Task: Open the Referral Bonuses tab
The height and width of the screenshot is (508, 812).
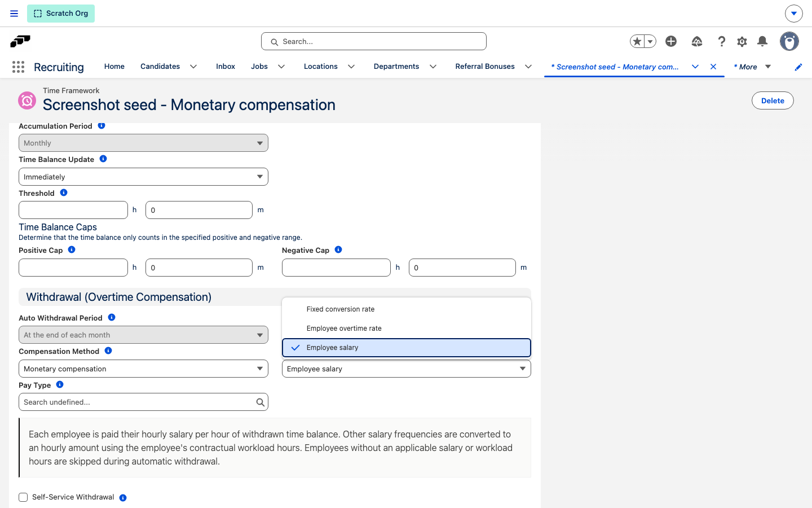Action: (485, 67)
